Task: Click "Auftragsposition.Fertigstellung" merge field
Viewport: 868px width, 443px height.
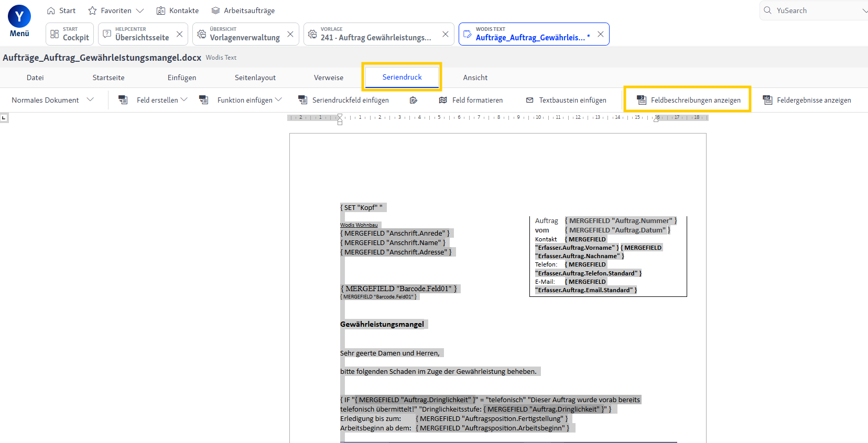Action: coord(492,419)
